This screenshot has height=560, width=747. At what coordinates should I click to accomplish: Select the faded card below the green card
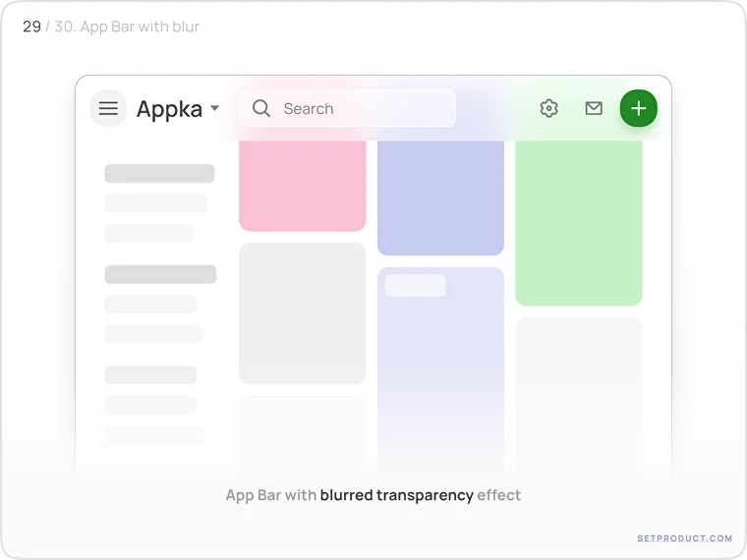tap(578, 393)
